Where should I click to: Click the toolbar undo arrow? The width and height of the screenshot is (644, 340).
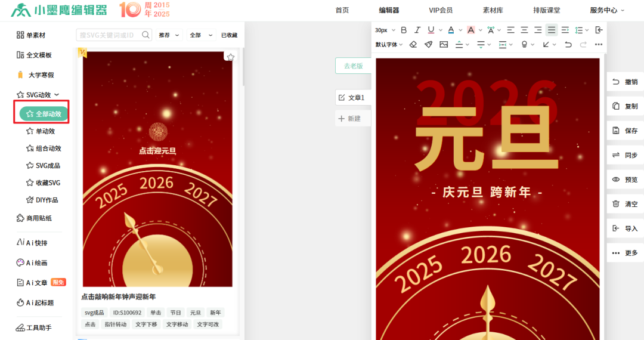(x=568, y=44)
